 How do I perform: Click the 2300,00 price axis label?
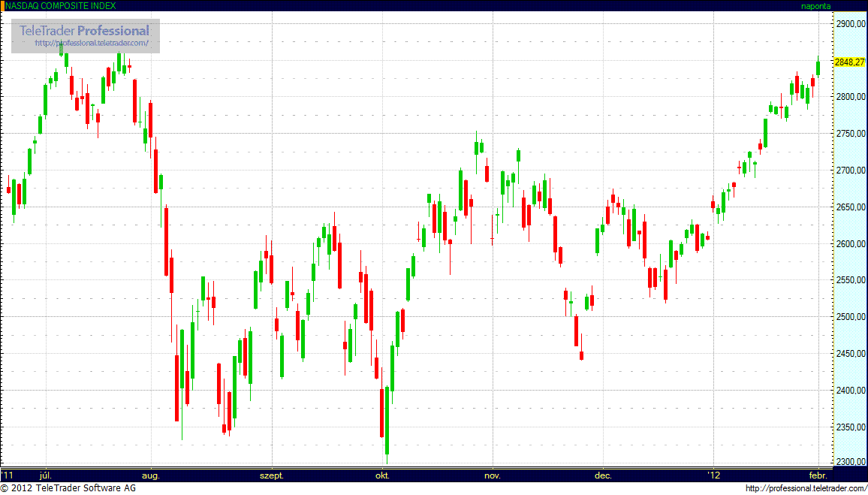point(850,463)
